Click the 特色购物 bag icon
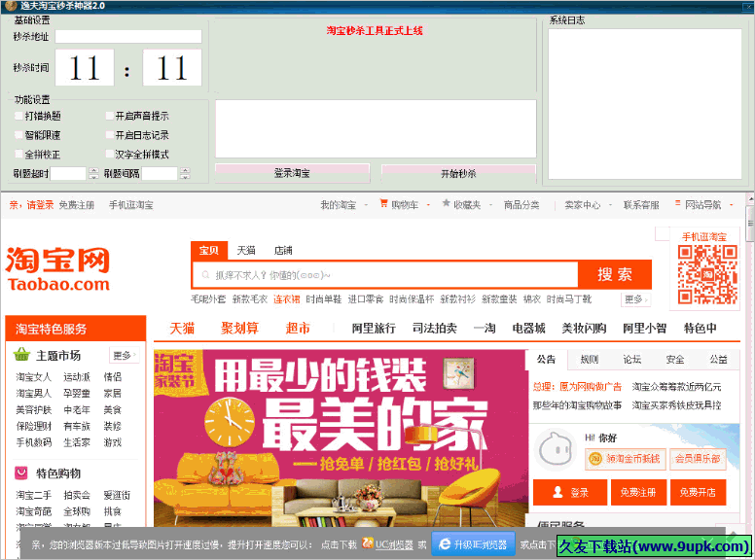Screen dimensions: 755x560 21,472
